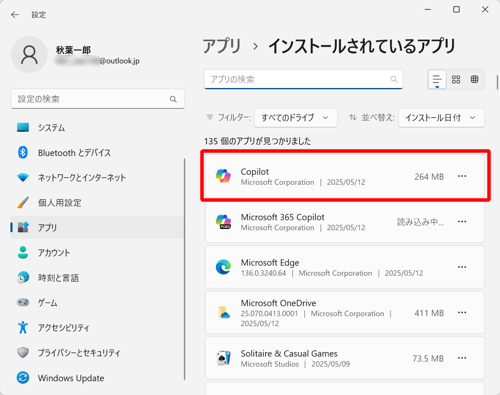Open more options for Copilot
Image resolution: width=500 pixels, height=395 pixels.
coord(462,176)
